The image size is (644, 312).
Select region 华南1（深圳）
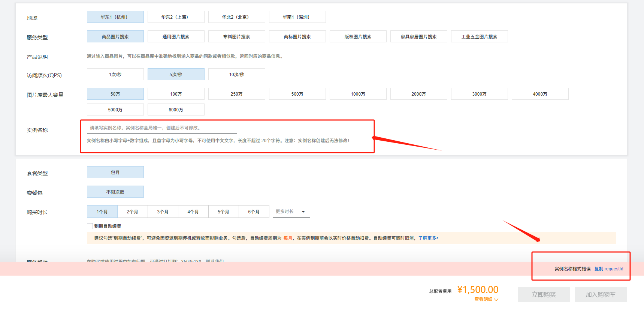(x=297, y=17)
